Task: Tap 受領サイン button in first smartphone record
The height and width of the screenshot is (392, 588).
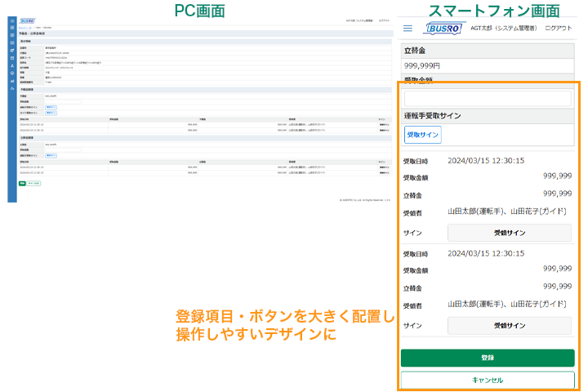Action: 510,233
